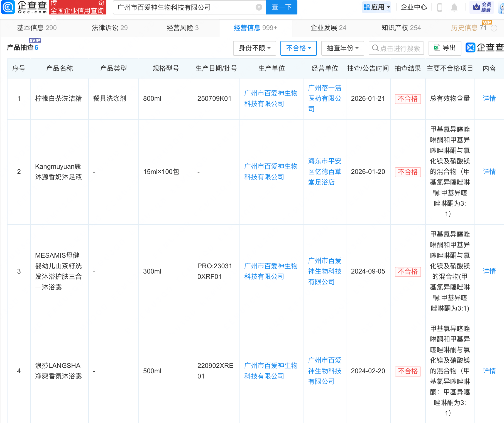
Task: Click batch number 250709K01
Action: pos(214,99)
